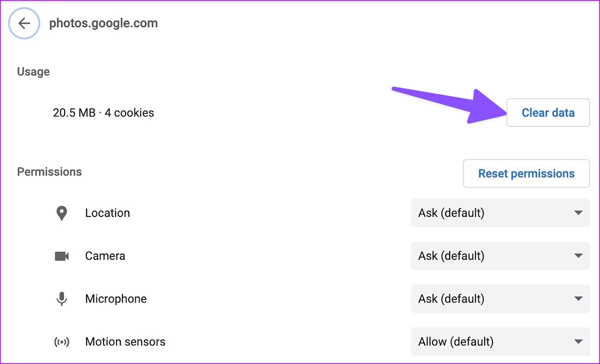Click the Camera icon
Image resolution: width=600 pixels, height=364 pixels.
tap(61, 256)
